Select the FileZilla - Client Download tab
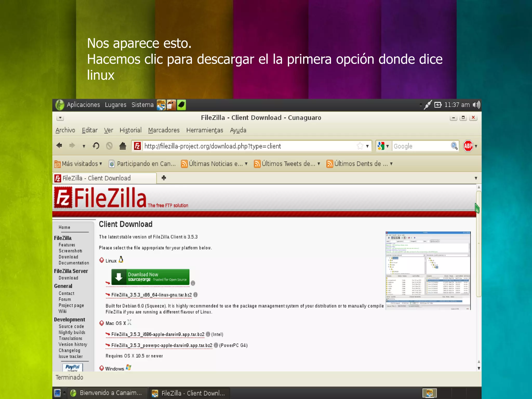The width and height of the screenshot is (532, 399). point(105,178)
